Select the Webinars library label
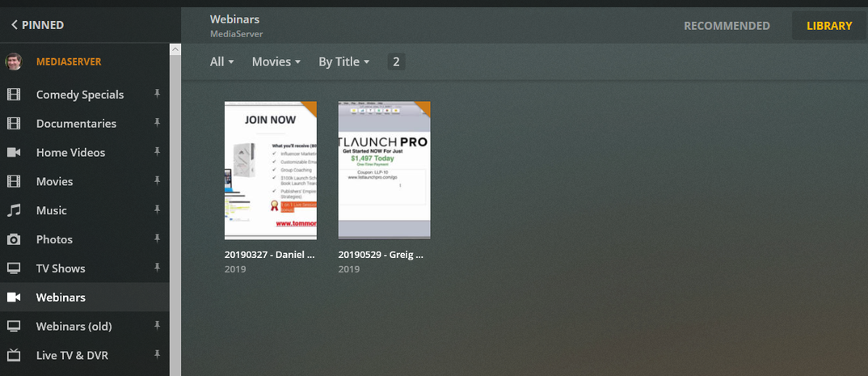 tap(61, 298)
